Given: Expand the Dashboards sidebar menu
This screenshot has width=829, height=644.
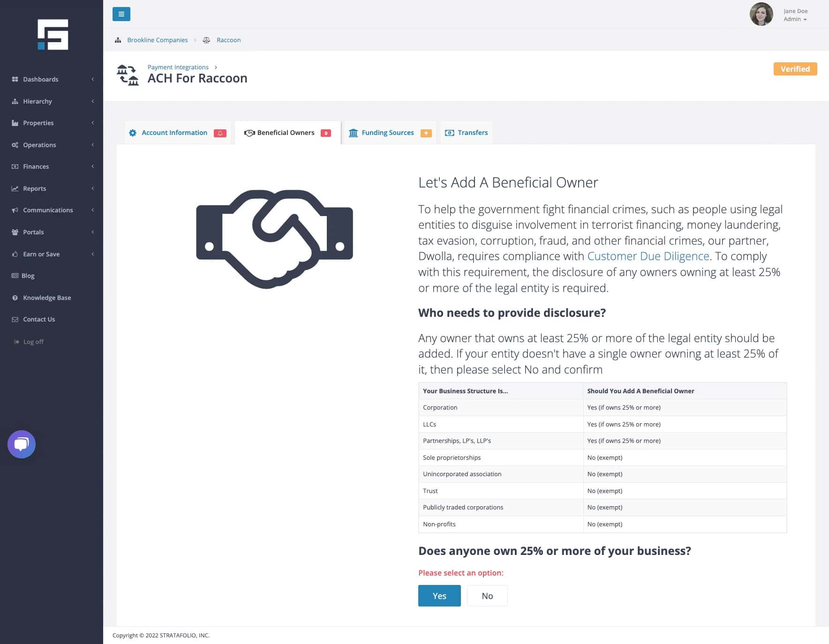Looking at the screenshot, I should pos(41,79).
